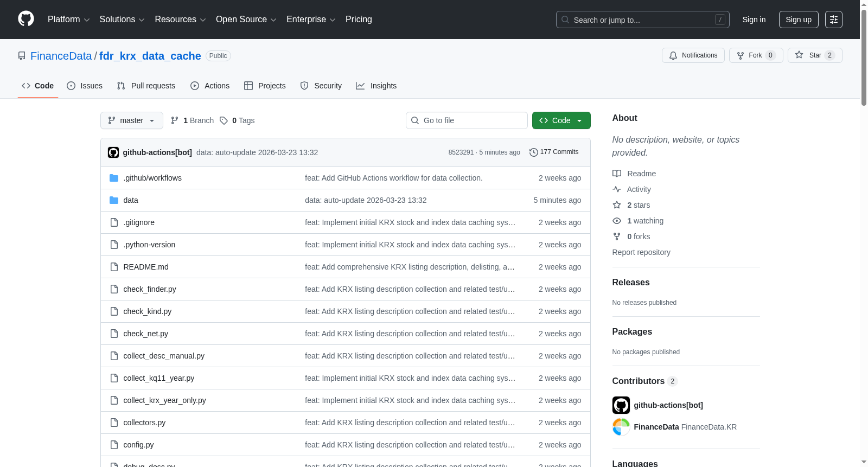This screenshot has height=467, width=868.
Task: Open the Notifications button
Action: click(693, 55)
